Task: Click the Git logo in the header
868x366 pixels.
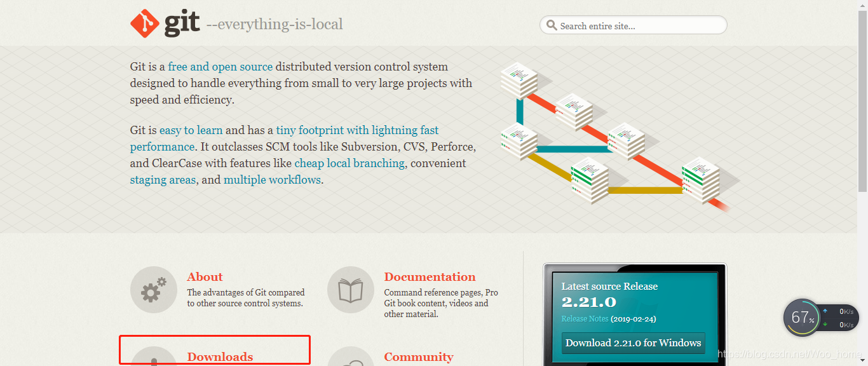Action: click(165, 24)
